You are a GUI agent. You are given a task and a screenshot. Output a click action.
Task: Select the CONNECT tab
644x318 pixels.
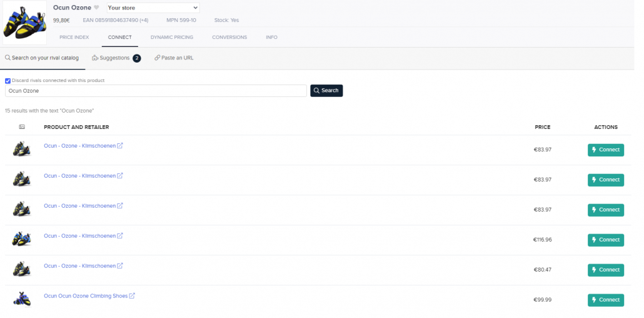[119, 37]
